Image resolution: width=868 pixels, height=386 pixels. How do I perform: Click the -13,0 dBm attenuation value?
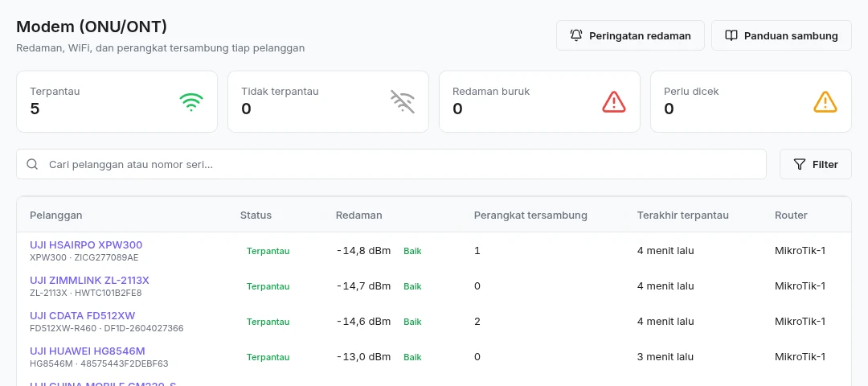tap(364, 357)
